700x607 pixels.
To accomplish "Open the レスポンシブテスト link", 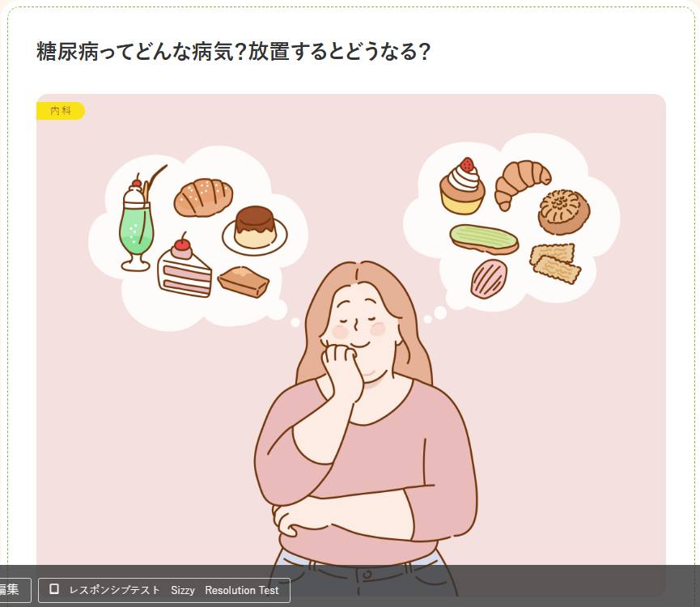I will [115, 590].
